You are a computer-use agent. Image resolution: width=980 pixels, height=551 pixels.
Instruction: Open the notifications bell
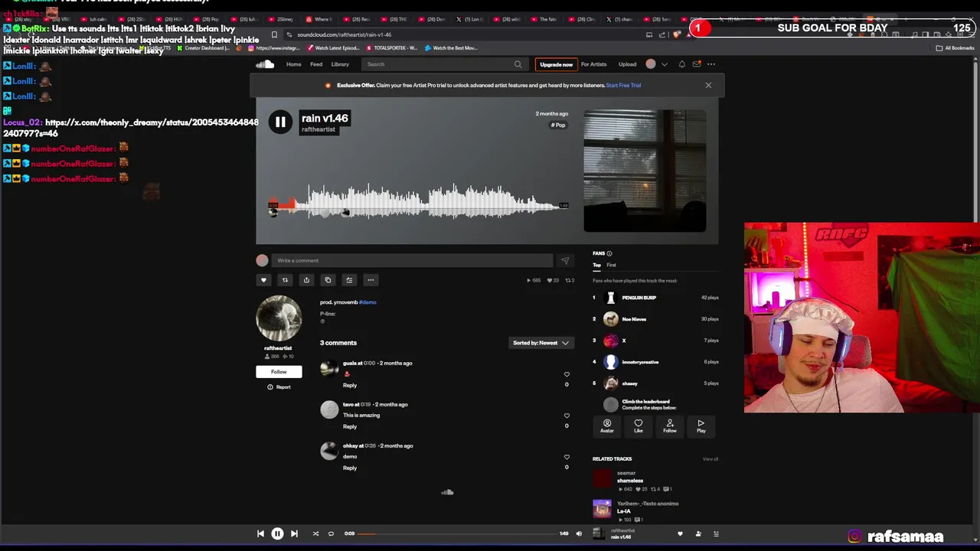pyautogui.click(x=681, y=64)
